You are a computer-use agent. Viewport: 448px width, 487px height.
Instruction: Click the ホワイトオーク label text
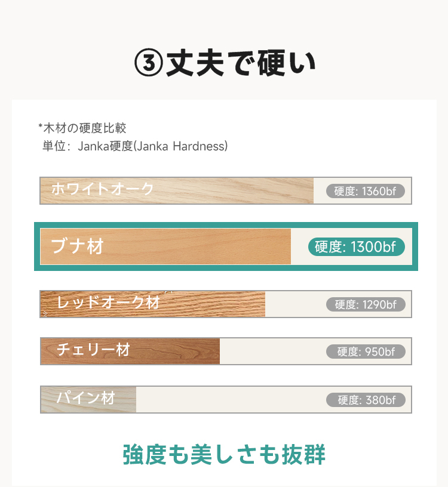pos(102,189)
